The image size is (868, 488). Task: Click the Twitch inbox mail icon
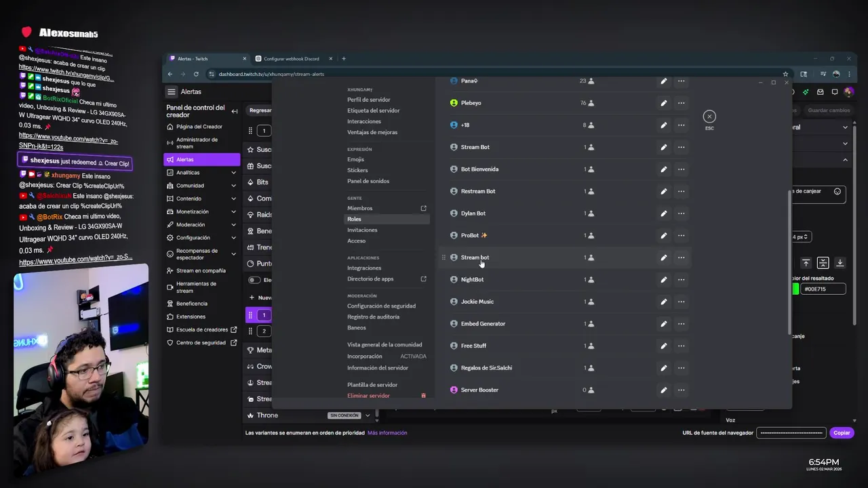coord(821,91)
